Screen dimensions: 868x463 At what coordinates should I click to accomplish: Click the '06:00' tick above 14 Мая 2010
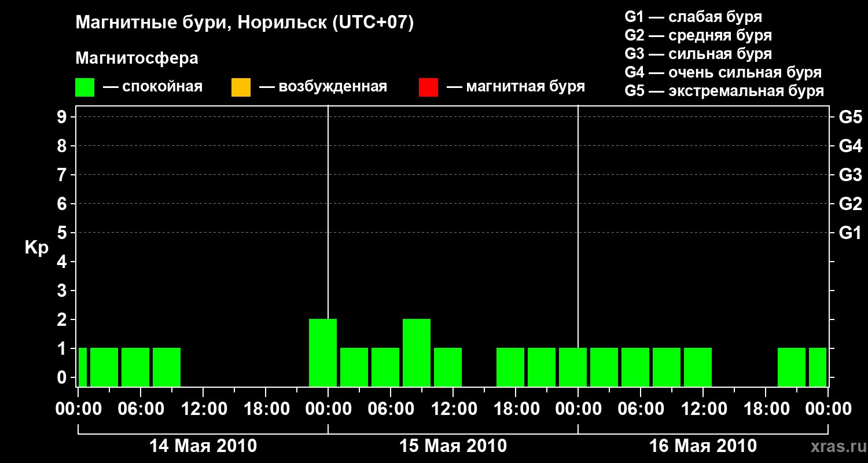tap(141, 409)
